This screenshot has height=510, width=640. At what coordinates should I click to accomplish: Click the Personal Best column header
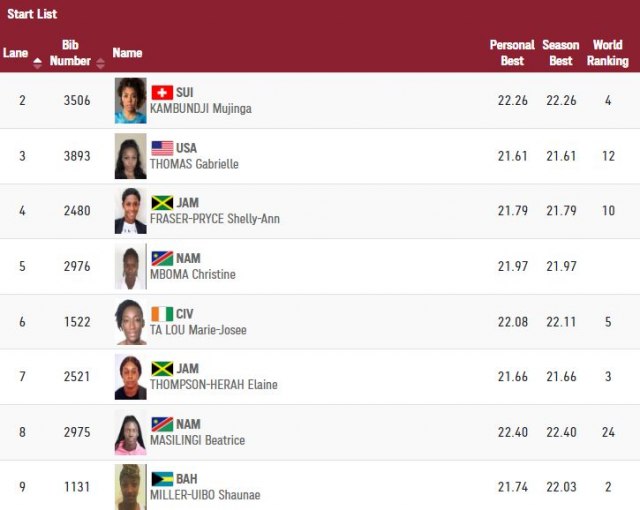click(511, 53)
